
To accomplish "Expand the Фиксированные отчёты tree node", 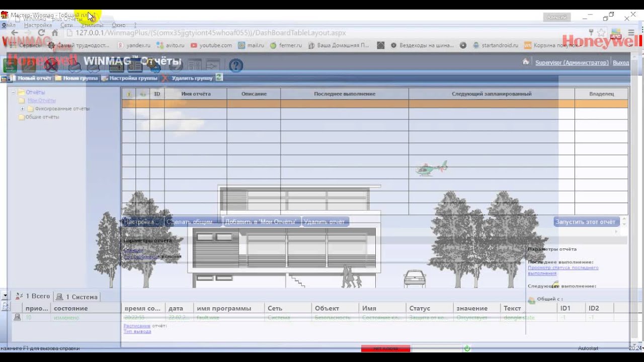I will point(22,109).
